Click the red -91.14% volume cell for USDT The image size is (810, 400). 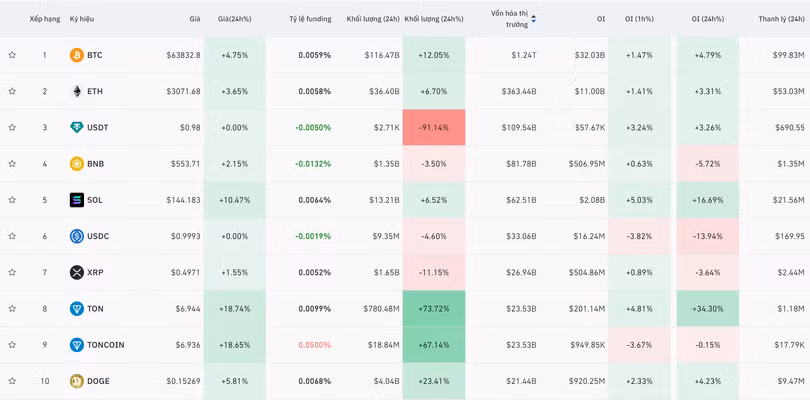433,127
